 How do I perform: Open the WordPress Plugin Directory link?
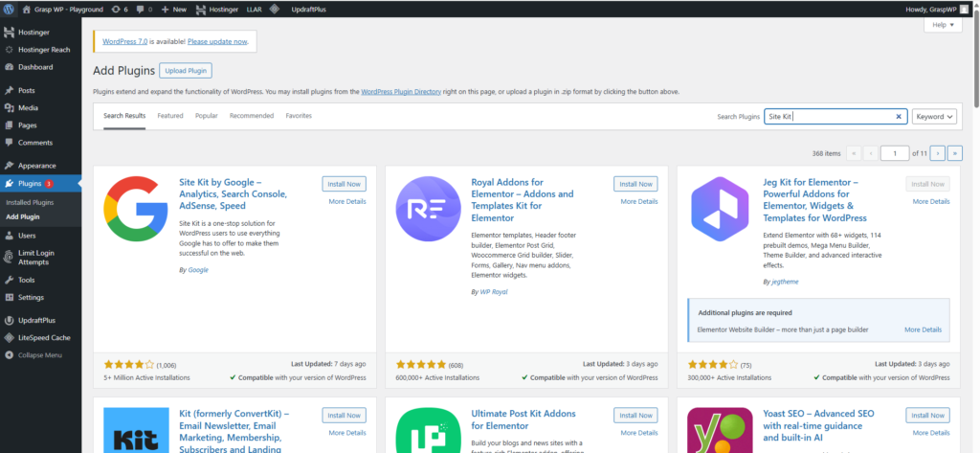click(401, 91)
